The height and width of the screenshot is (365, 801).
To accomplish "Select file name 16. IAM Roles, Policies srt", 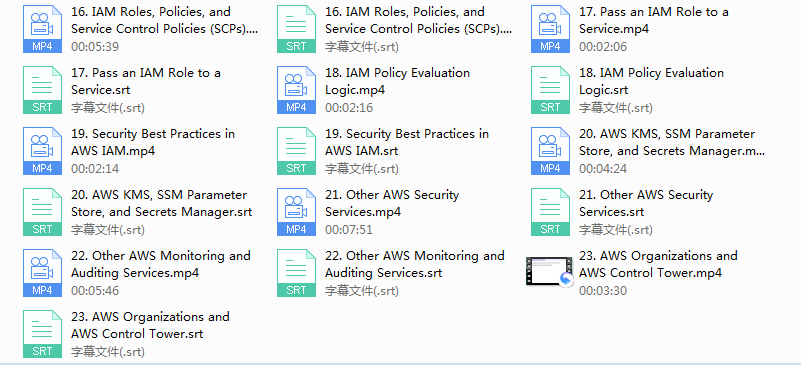I will [418, 20].
